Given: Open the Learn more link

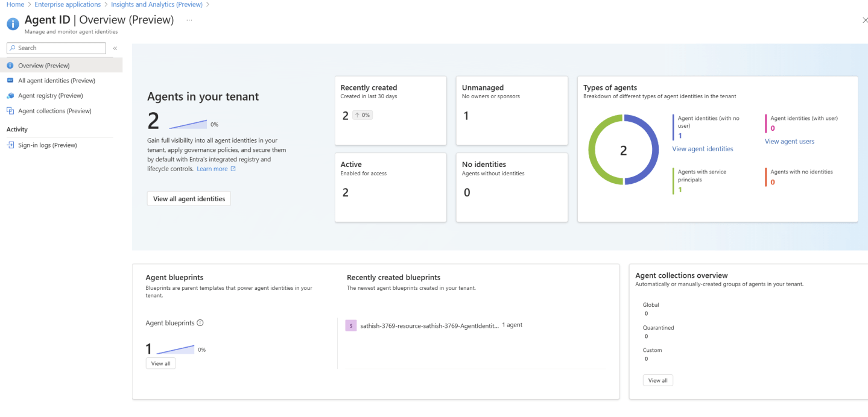Looking at the screenshot, I should click(212, 168).
